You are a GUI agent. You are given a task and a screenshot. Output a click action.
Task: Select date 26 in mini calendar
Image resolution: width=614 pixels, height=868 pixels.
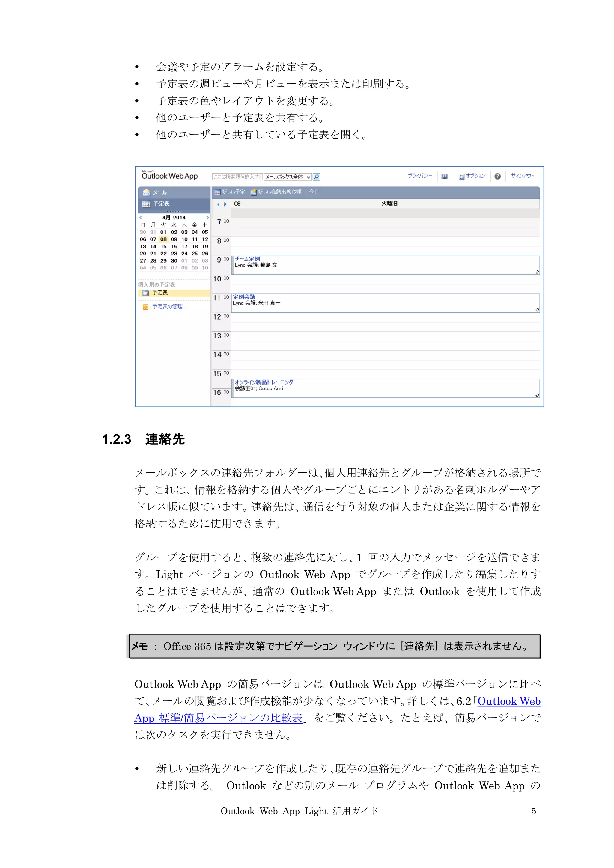205,254
